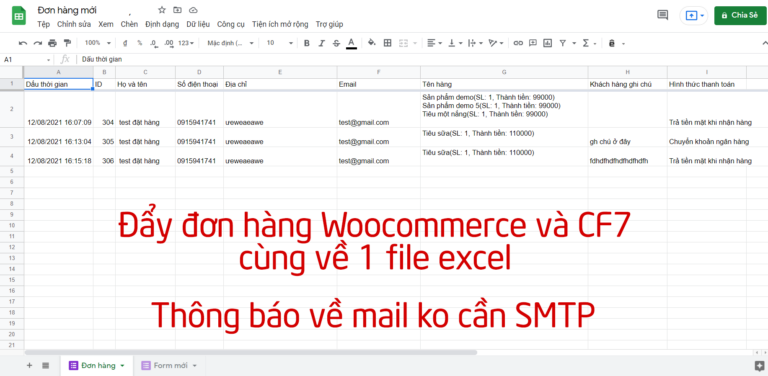Click the insert link icon
This screenshot has width=768, height=376.
(518, 43)
